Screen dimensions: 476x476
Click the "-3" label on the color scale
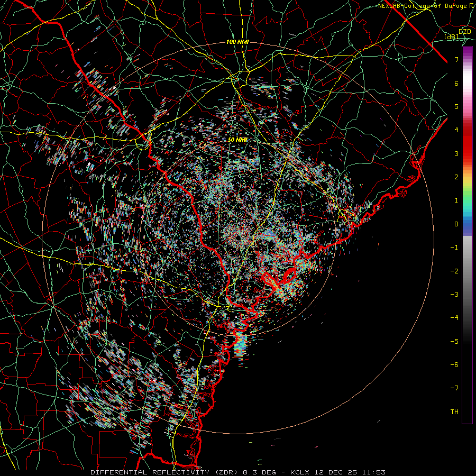click(x=454, y=295)
